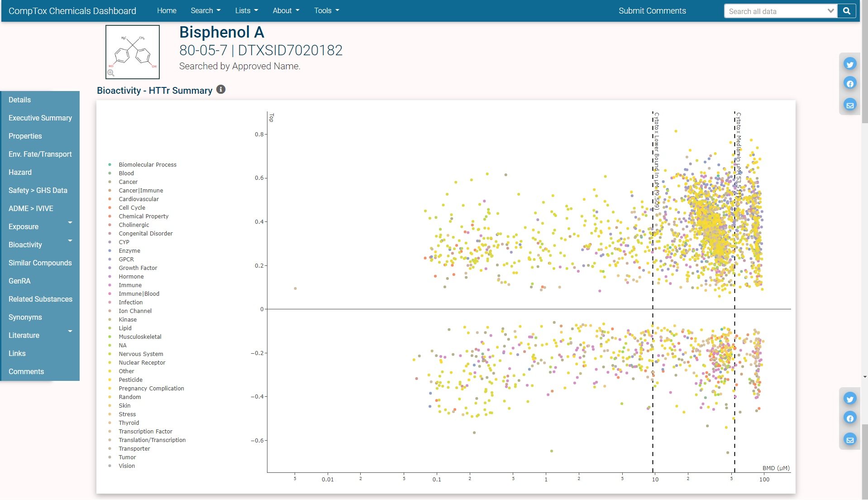Open the info icon beside HTTr Summary
This screenshot has height=500, width=868.
click(x=220, y=89)
